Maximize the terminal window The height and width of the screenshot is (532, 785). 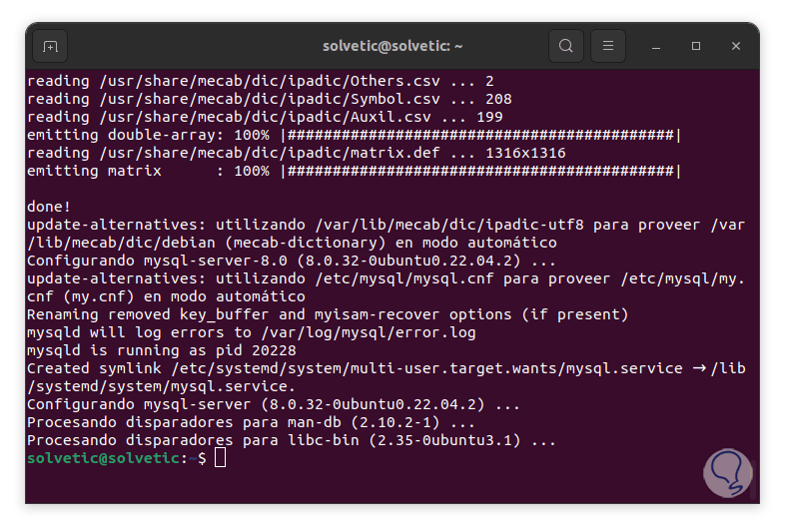696,46
